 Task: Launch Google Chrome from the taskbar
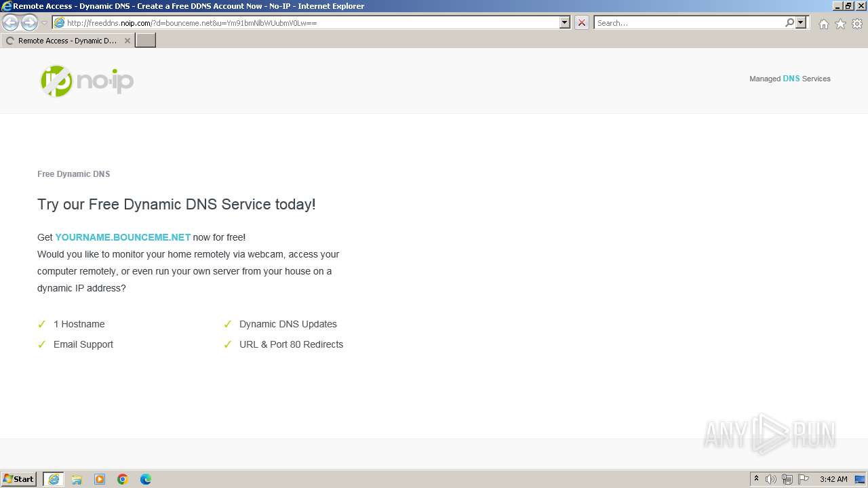tap(123, 479)
